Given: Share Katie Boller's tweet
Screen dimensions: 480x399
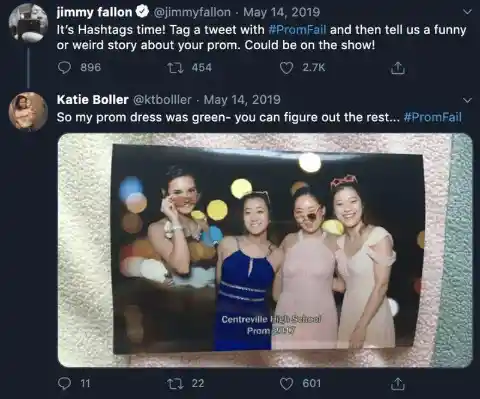Looking at the screenshot, I should 398,384.
